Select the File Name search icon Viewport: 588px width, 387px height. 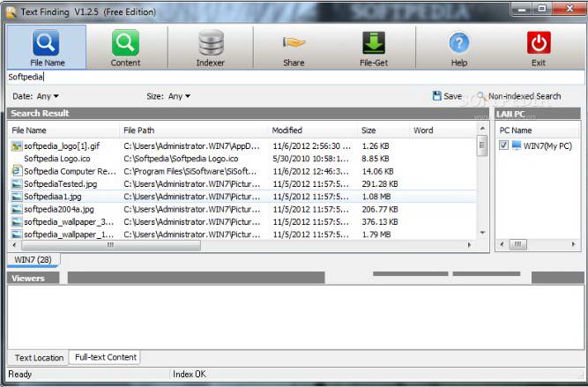tap(46, 42)
